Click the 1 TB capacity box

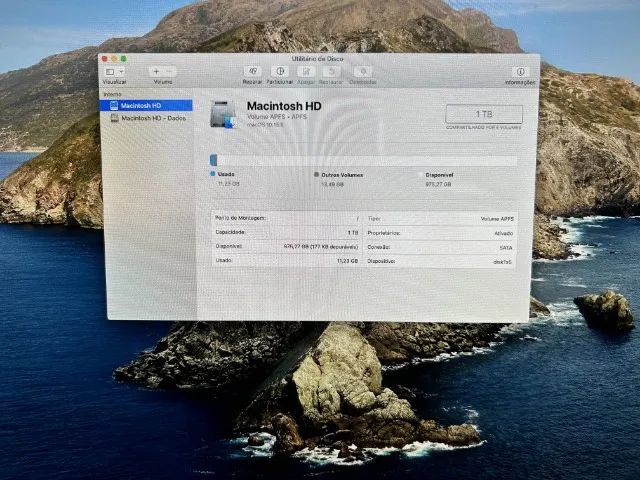[484, 114]
